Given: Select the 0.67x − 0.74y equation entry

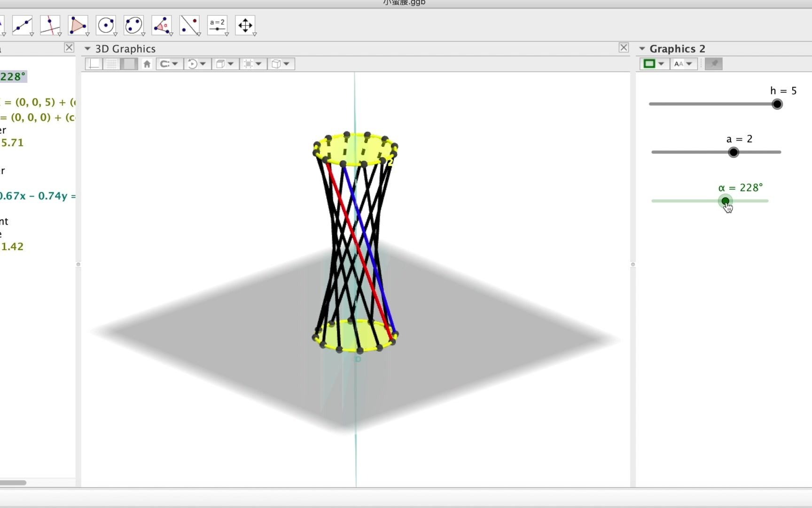Looking at the screenshot, I should pos(38,196).
